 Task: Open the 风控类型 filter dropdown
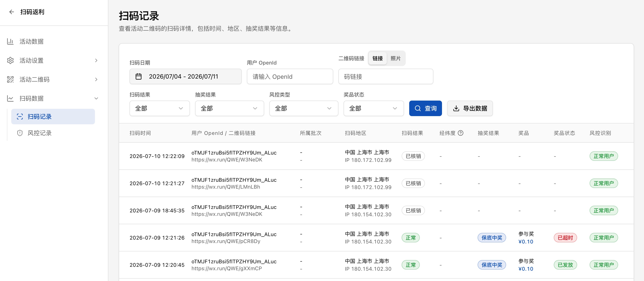point(303,108)
